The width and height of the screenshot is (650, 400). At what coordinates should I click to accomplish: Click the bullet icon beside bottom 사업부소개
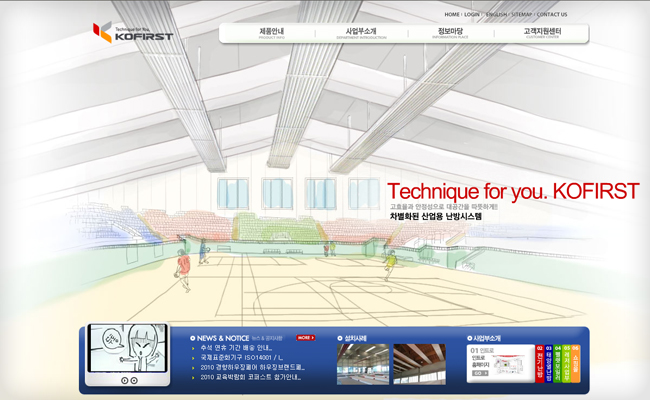tap(469, 338)
